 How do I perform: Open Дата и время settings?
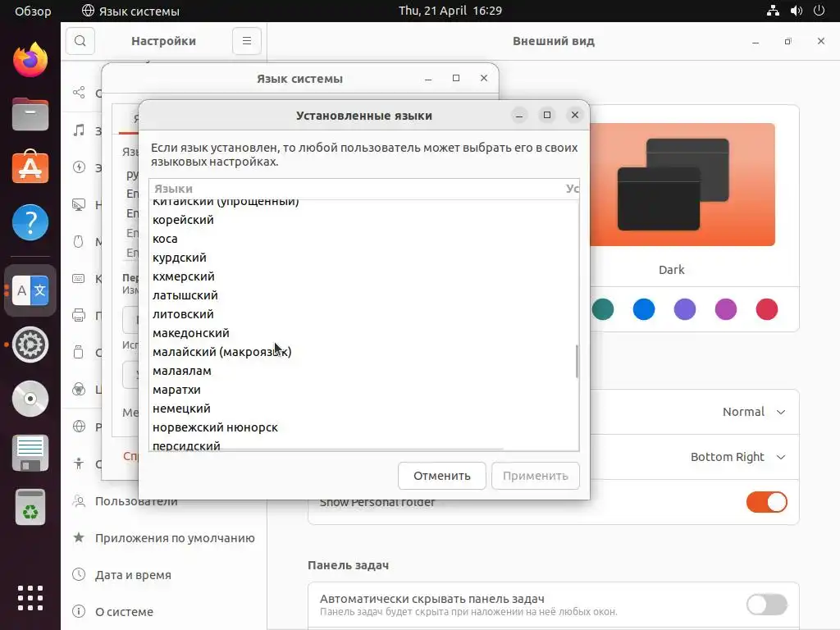(164, 575)
